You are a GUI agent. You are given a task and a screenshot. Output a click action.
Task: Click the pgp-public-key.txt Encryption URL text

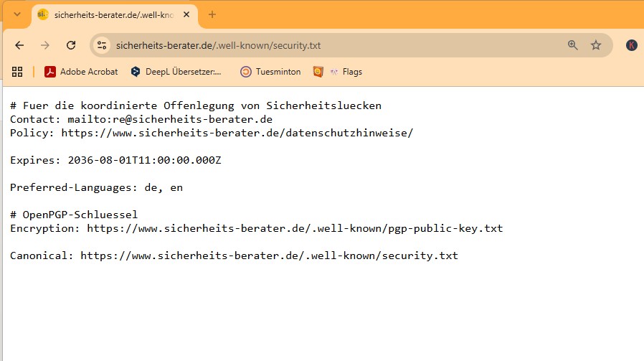point(295,229)
